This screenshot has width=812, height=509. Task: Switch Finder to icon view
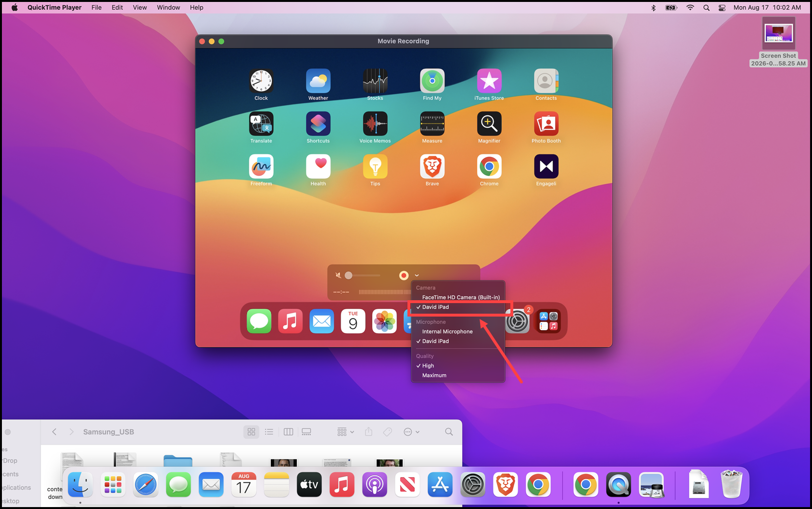(251, 432)
